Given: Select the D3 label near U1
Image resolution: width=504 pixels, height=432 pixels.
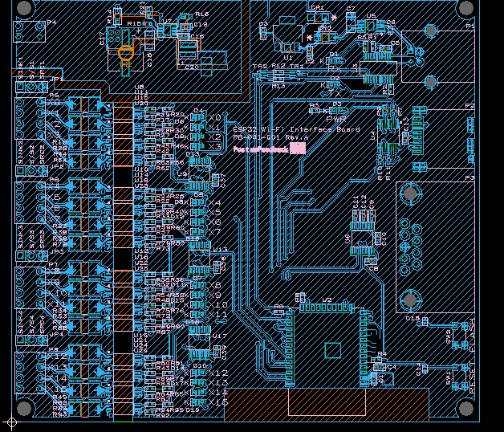Looking at the screenshot, I should tap(263, 24).
